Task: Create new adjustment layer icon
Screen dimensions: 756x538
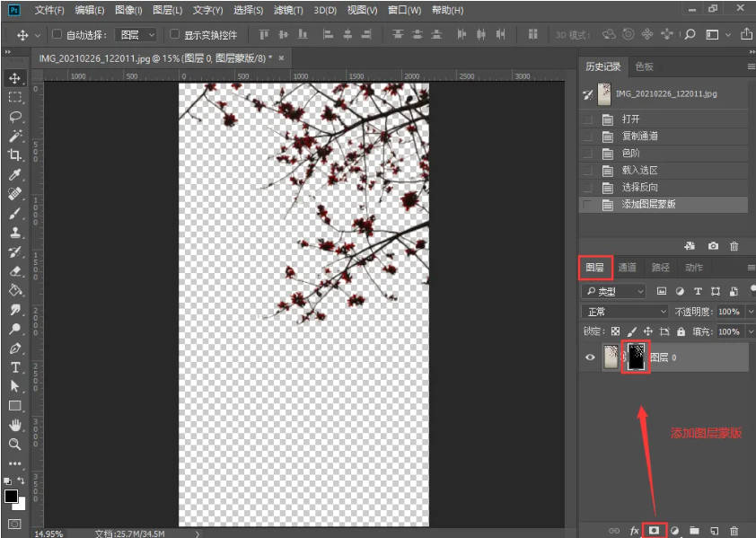Action: [x=674, y=530]
